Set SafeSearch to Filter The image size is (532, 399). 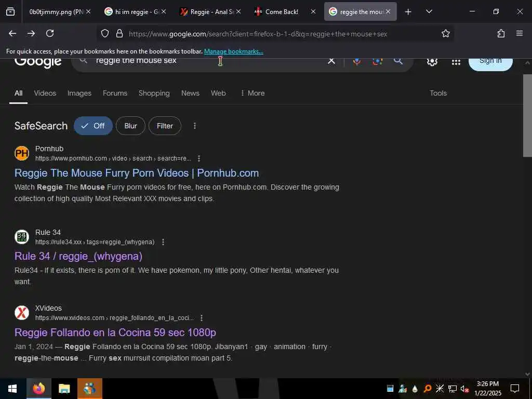tap(165, 126)
